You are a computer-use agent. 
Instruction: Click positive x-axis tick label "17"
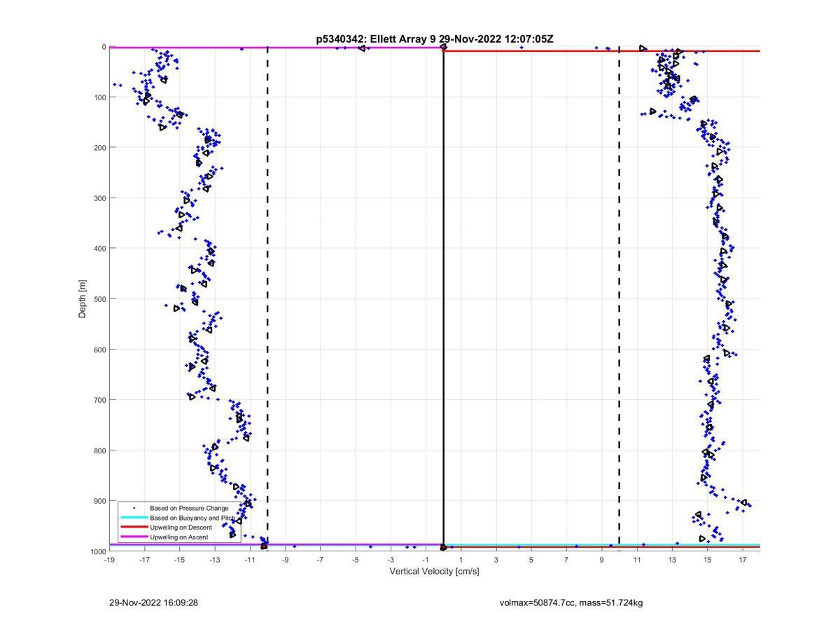click(743, 560)
